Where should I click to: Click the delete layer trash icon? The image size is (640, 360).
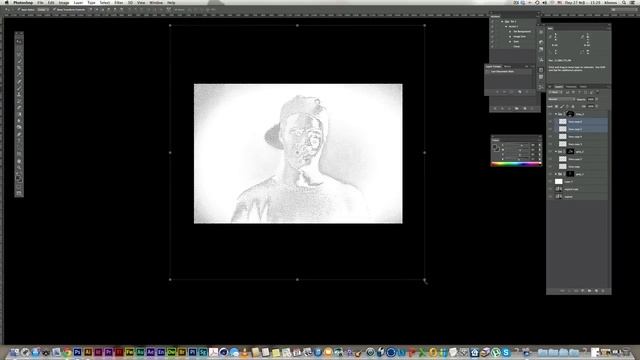pyautogui.click(x=603, y=291)
